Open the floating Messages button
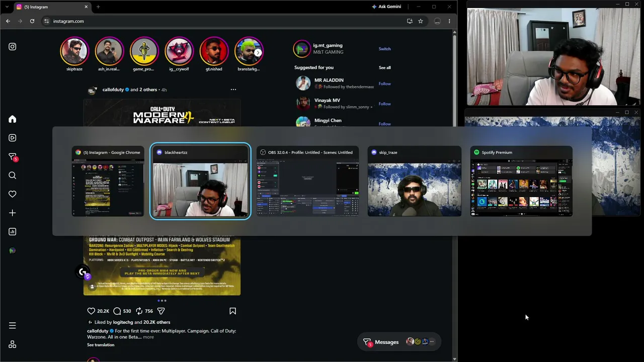The height and width of the screenshot is (362, 644). pos(399,342)
